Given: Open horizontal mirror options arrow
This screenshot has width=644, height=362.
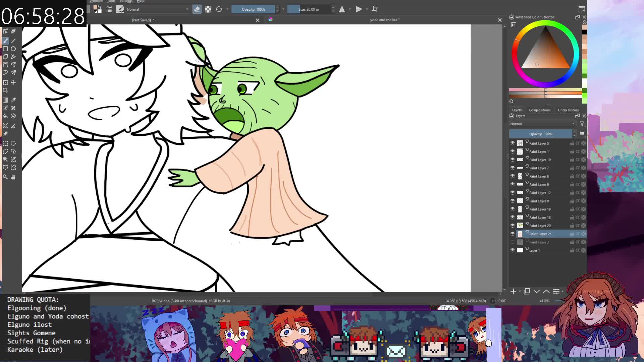Looking at the screenshot, I should tap(350, 9).
